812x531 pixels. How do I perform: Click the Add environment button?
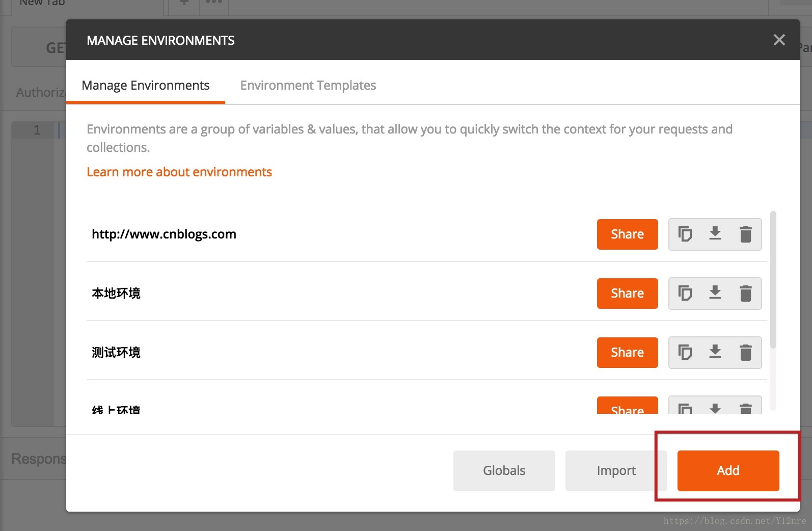coord(728,471)
